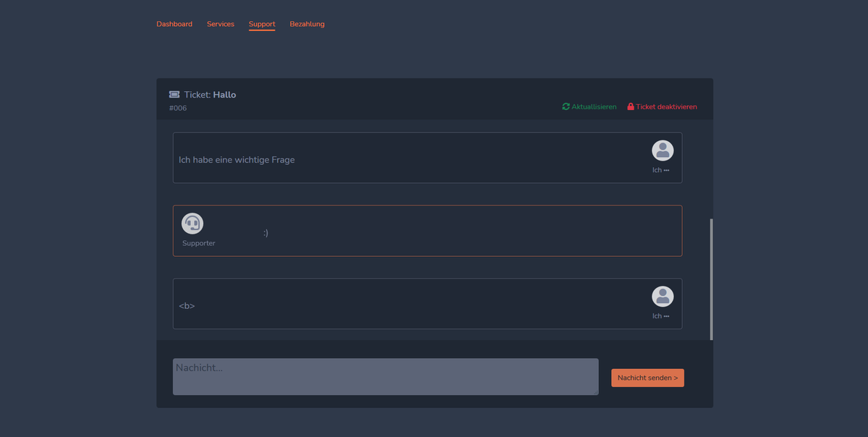Viewport: 868px width, 437px height.
Task: Click the refresh icon beside Aktuallisieren
Action: click(x=566, y=106)
